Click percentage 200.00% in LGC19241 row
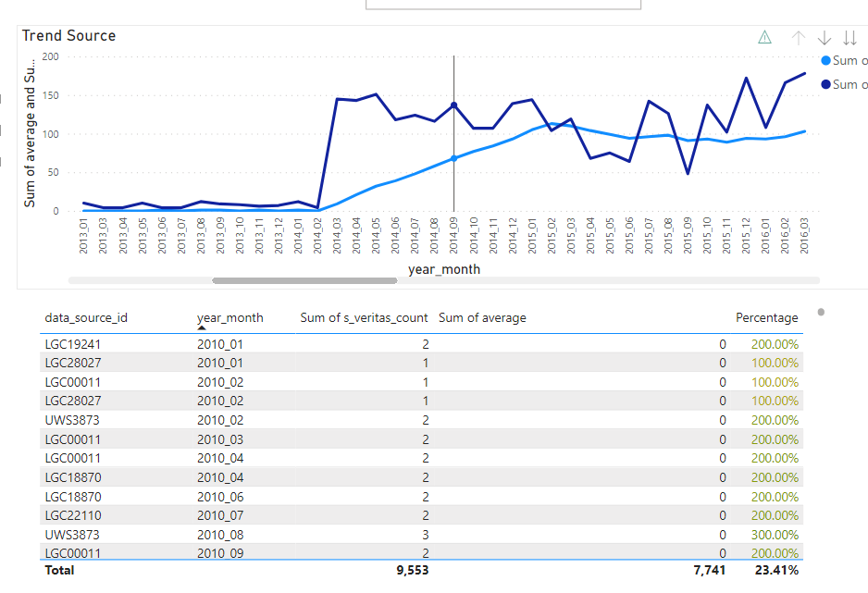The width and height of the screenshot is (868, 593). pos(775,345)
